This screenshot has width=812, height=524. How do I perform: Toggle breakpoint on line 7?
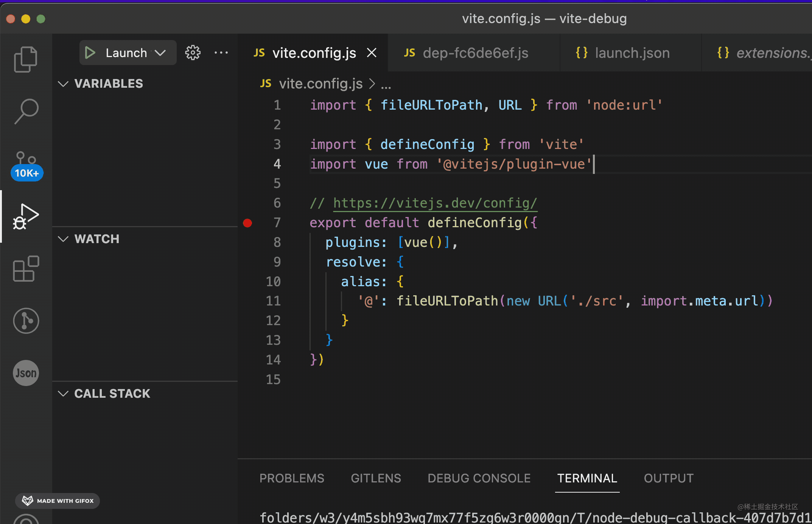(x=247, y=223)
